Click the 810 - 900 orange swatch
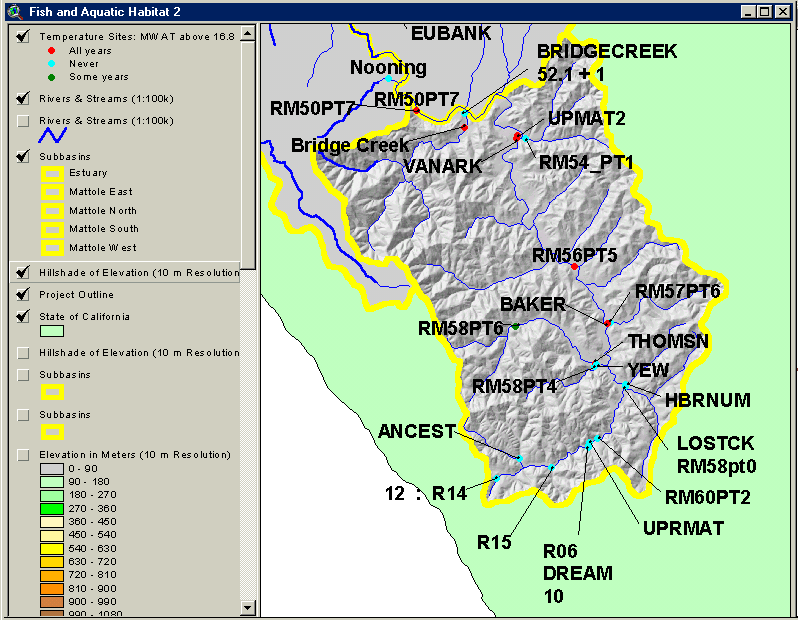Viewport: 798px width, 620px height. click(x=52, y=588)
